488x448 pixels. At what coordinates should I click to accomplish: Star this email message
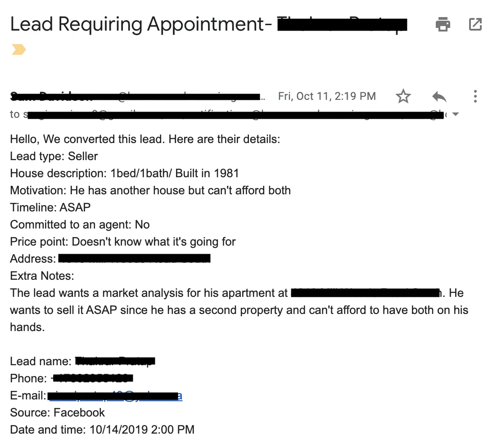(x=403, y=96)
